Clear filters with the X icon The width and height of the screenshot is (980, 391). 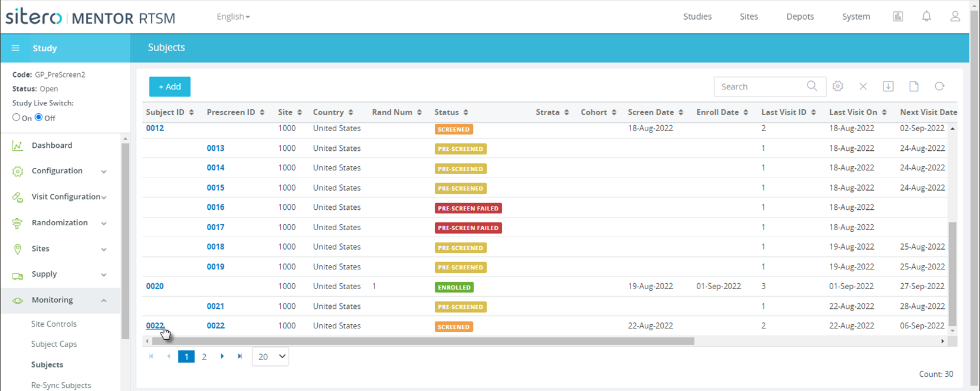[x=863, y=86]
